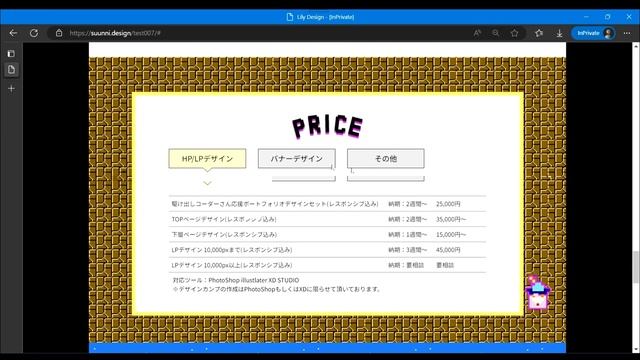The height and width of the screenshot is (360, 640).
Task: Click the LPデザイン 10,000px以上 row text
Action: [x=232, y=265]
